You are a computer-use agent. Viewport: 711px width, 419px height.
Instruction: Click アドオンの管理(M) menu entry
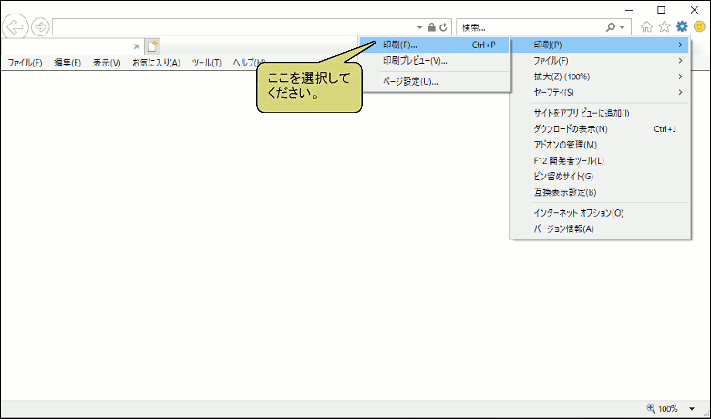(x=565, y=145)
